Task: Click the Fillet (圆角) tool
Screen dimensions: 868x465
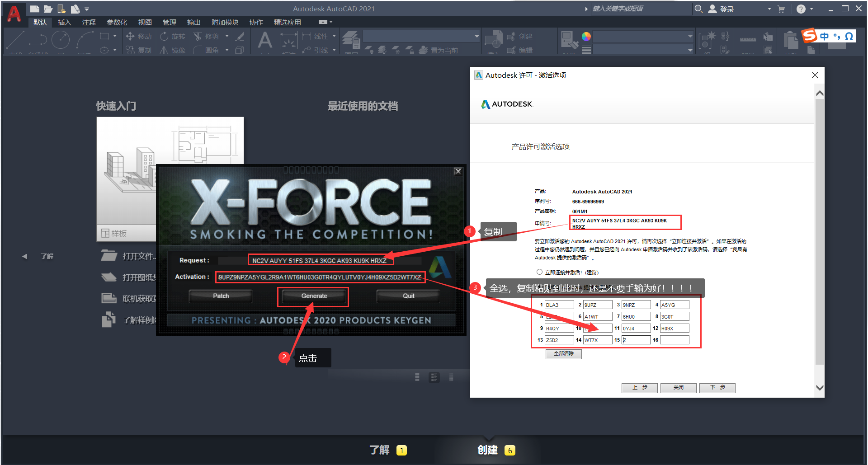Action: [206, 50]
